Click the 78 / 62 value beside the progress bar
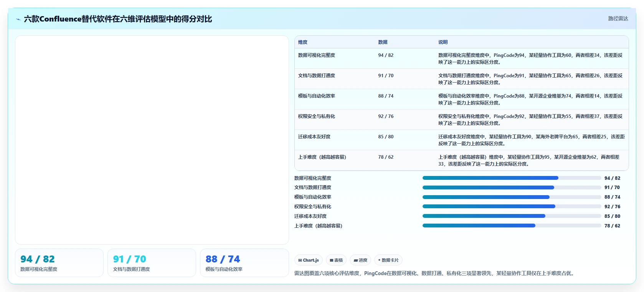 pos(612,226)
